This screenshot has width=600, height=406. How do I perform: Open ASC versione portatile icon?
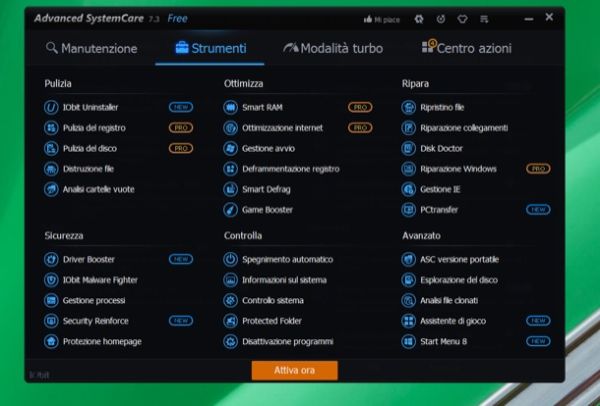click(x=408, y=259)
